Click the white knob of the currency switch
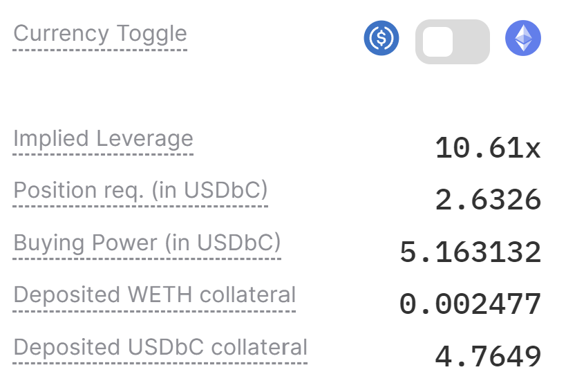The width and height of the screenshot is (566, 392). [438, 42]
